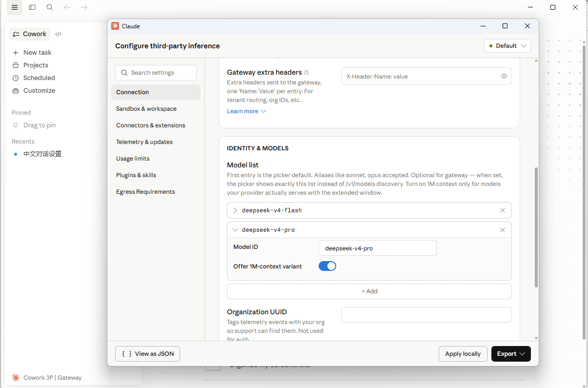Expand the Learn more link

246,111
